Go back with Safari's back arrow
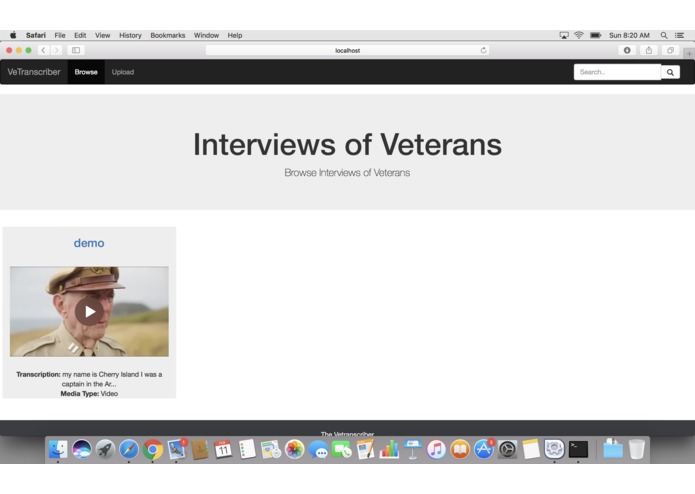This screenshot has width=695, height=494. (x=43, y=50)
